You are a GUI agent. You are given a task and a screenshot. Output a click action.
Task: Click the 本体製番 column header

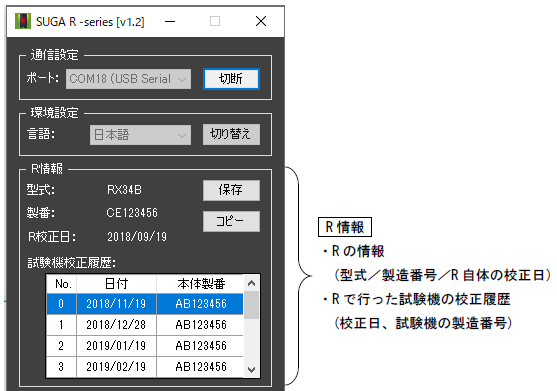[x=200, y=284]
